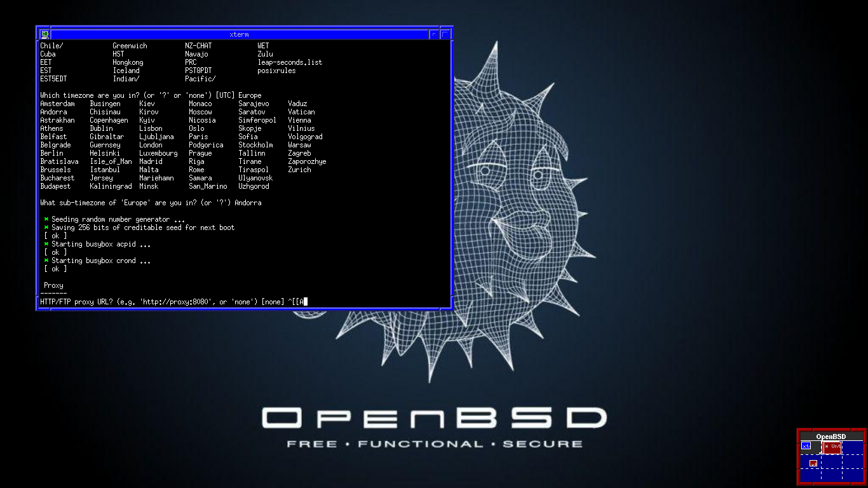Click 'EST5EDT' entry in terminal
The image size is (868, 488).
[x=53, y=79]
